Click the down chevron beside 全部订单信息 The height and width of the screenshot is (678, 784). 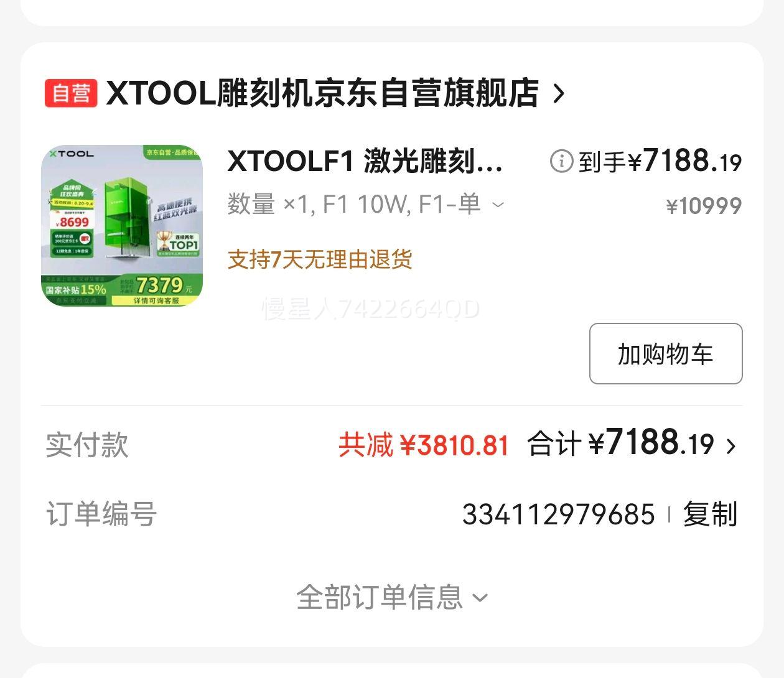(480, 598)
